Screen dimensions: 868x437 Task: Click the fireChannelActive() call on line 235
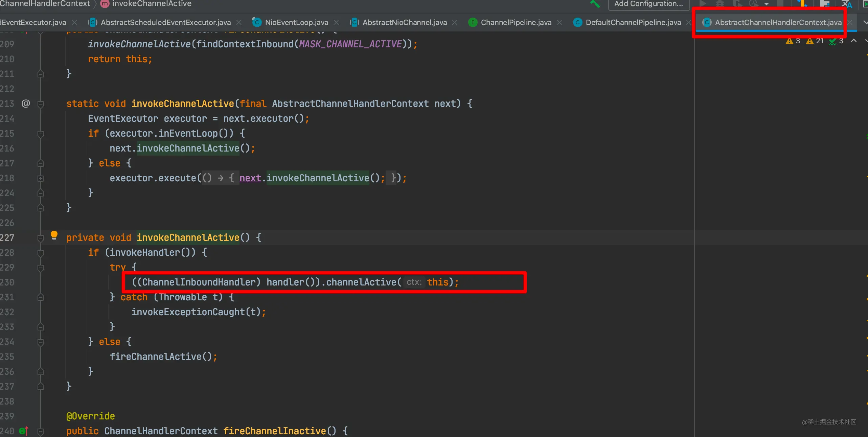pos(161,356)
